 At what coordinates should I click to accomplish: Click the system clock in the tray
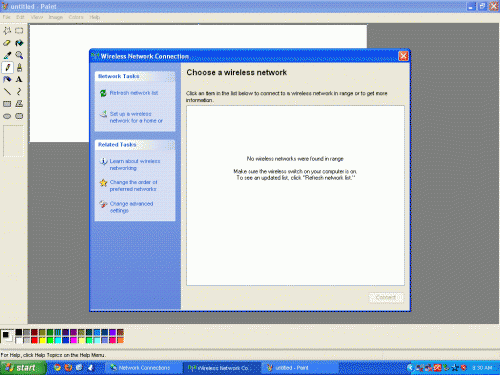(x=482, y=368)
